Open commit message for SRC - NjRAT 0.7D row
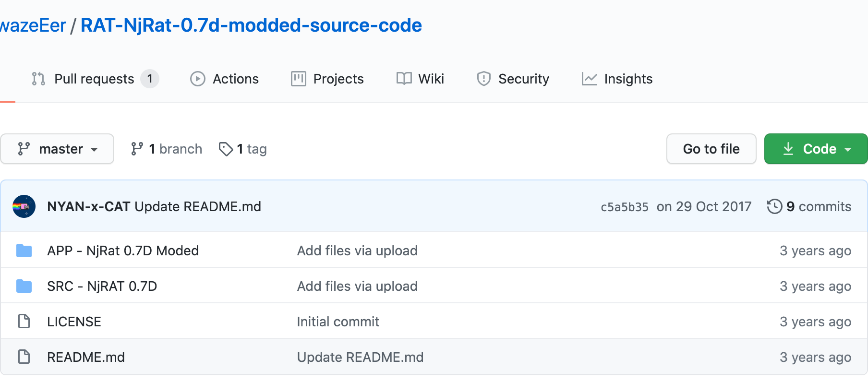This screenshot has height=382, width=868. pos(357,286)
